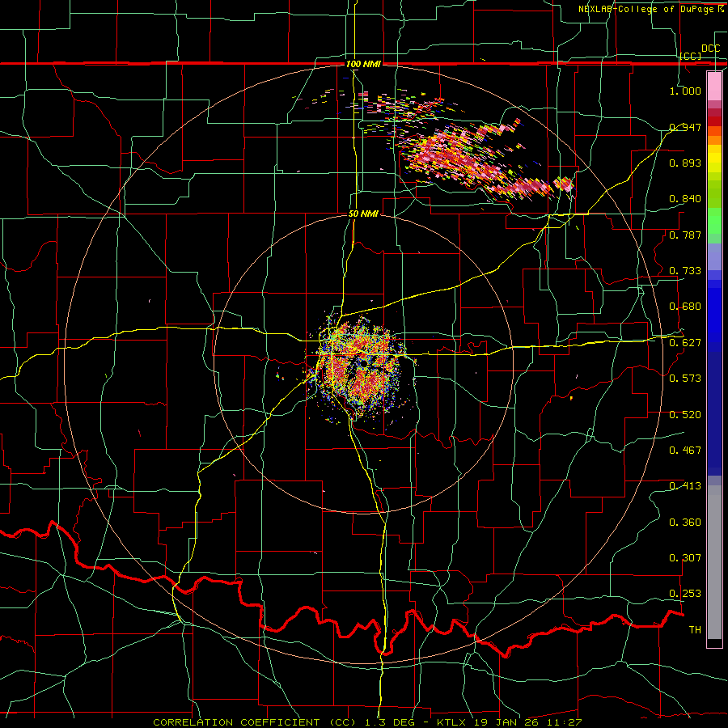This screenshot has height=728, width=728.
Task: Pick the red segment of the color bar
Action: 714,121
